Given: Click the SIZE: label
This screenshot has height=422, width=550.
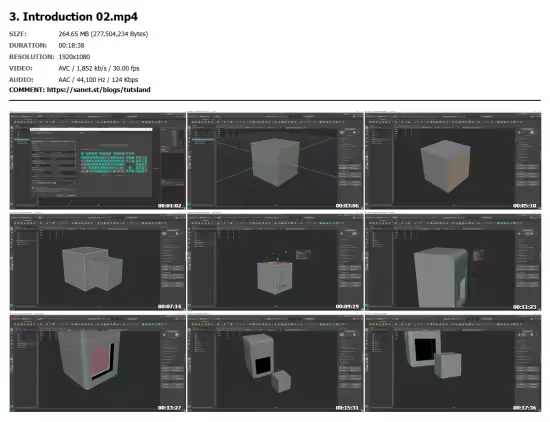Looking at the screenshot, I should coord(18,34).
